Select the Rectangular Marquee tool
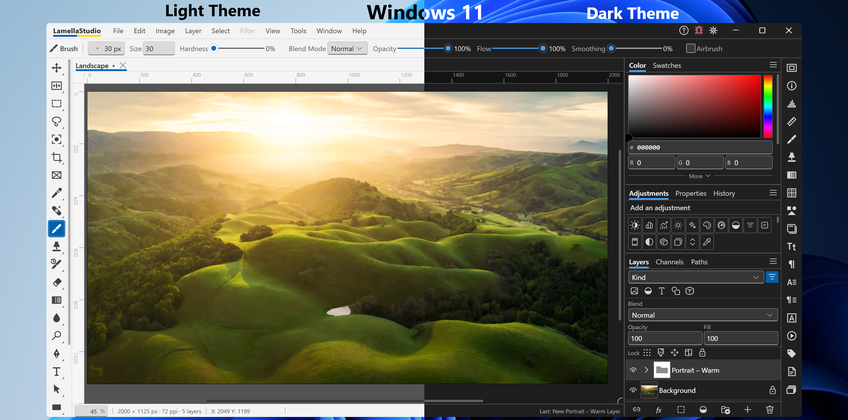 pos(56,103)
